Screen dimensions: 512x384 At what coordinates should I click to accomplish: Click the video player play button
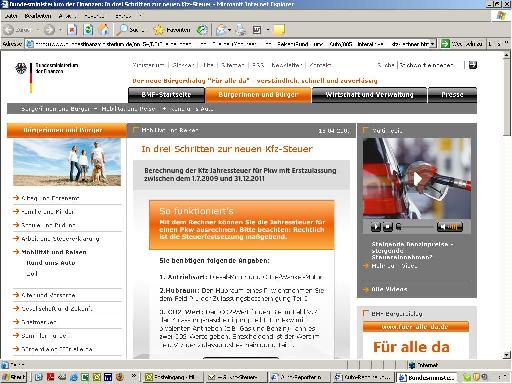tap(376, 227)
